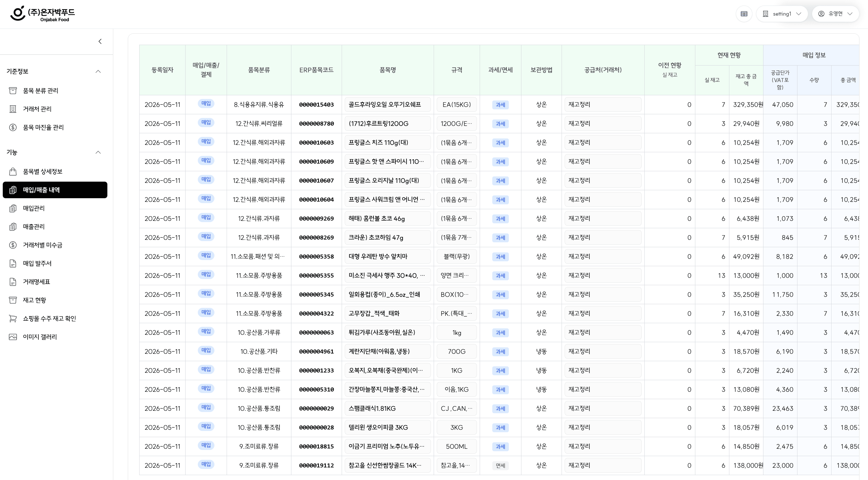Click 골드후라잉오일 오뚜기오쉐프 product name field
Screen dimensions: 868x480
[x=387, y=105]
